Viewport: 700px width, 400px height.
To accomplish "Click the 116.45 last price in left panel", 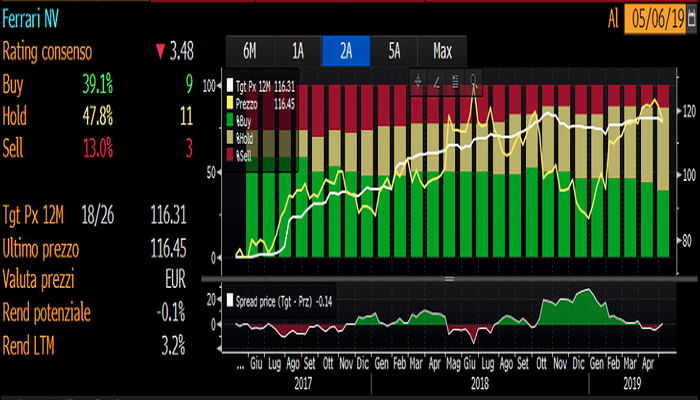I will 168,248.
